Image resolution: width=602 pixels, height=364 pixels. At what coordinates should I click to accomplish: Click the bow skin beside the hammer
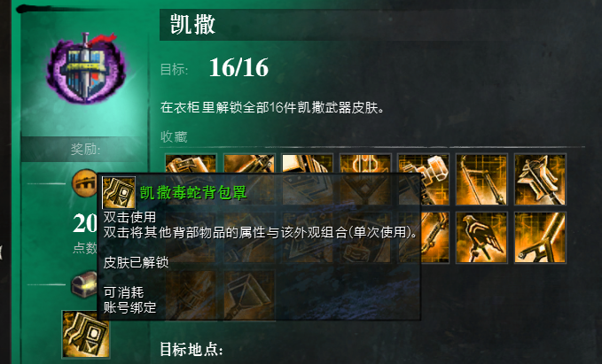[x=481, y=180]
